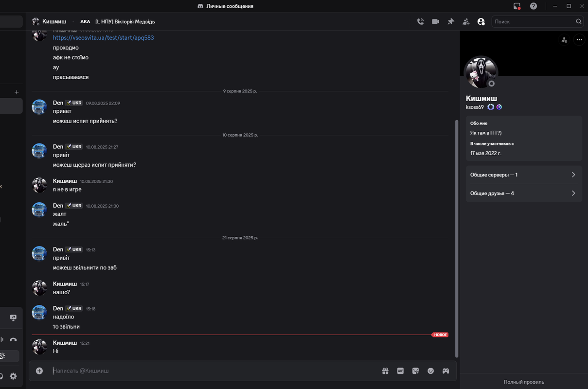This screenshot has width=588, height=389.
Task: Create new DM with plus icon
Action: 17,92
